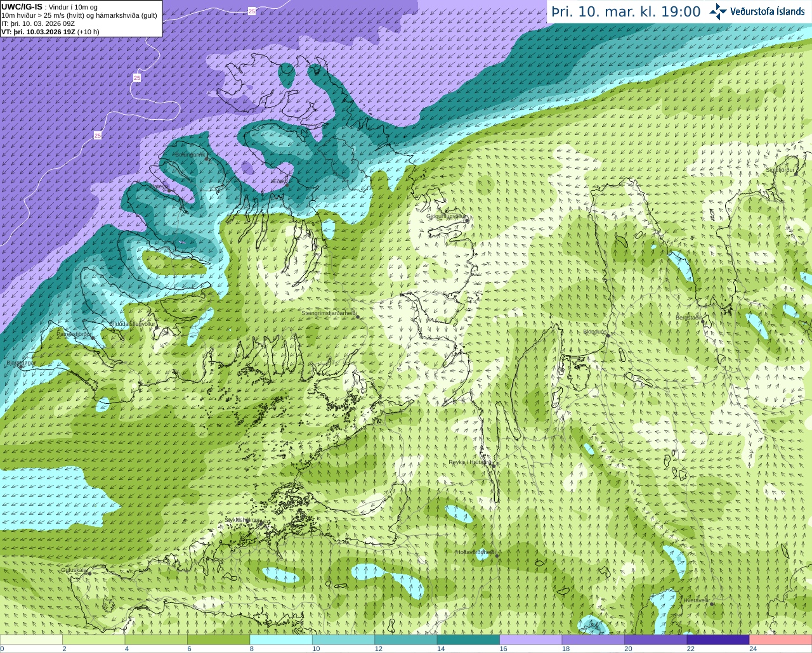812x653 pixels.
Task: Pick the 22–24 m/s dark indigo legend swatch
Action: coord(718,639)
